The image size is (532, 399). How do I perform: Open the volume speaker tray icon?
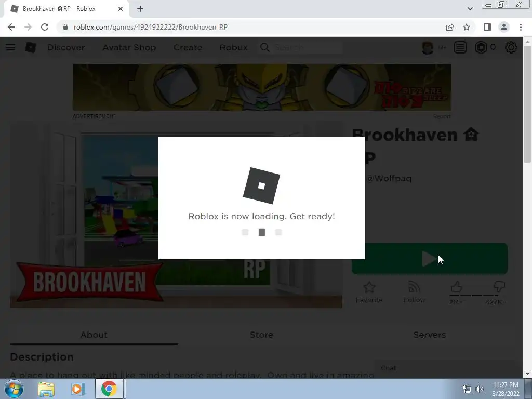click(480, 389)
